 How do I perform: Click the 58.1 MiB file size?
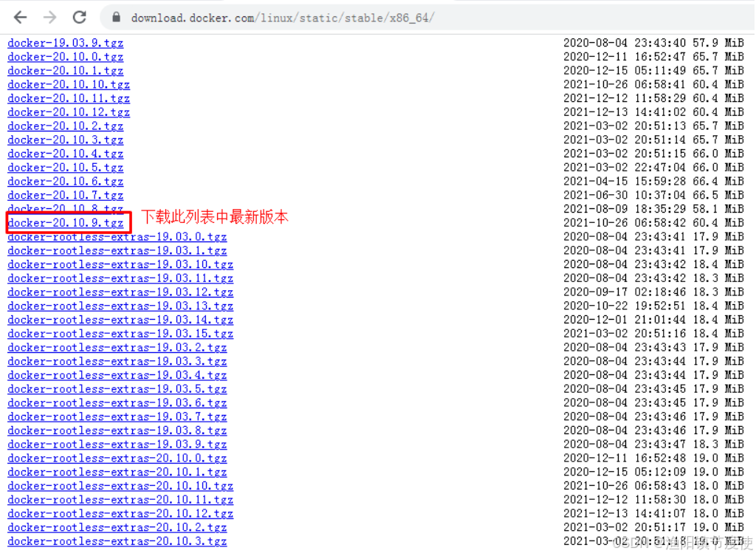pyautogui.click(x=718, y=209)
